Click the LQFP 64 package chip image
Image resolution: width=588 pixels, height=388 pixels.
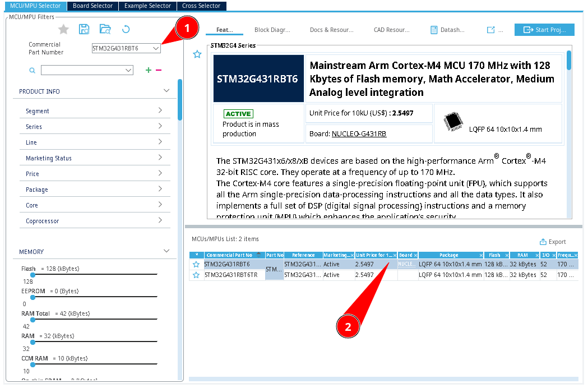pyautogui.click(x=453, y=122)
